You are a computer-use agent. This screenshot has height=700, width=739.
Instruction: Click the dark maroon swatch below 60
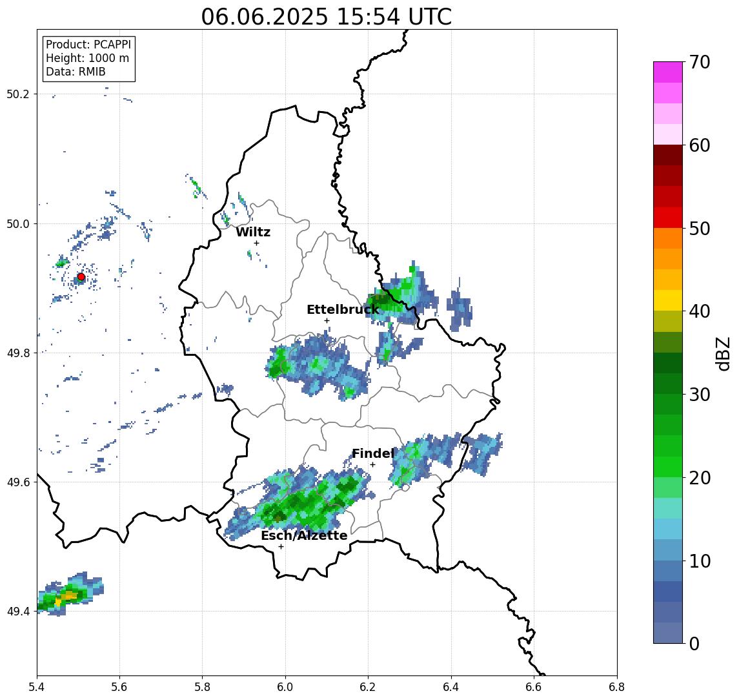coord(668,155)
